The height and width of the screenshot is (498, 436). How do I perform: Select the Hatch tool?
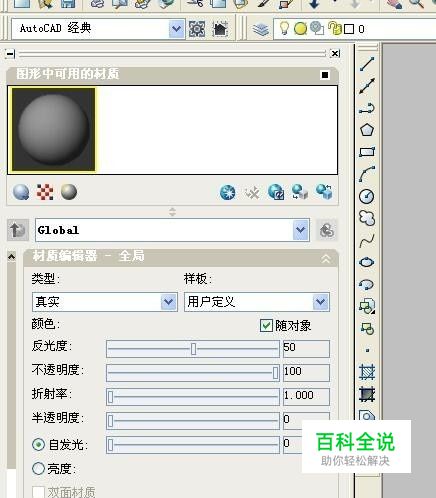(x=367, y=372)
